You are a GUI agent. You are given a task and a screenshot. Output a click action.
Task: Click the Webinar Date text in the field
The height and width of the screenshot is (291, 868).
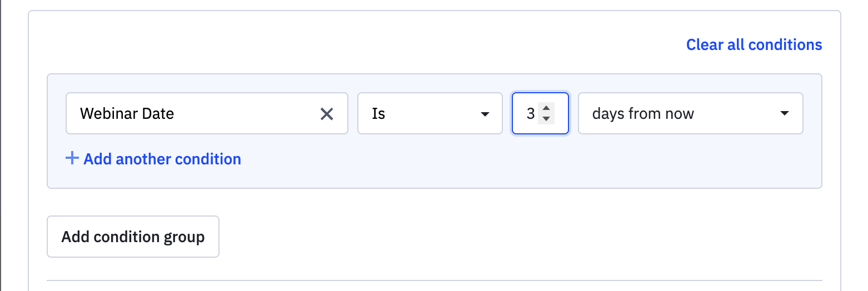pos(127,114)
